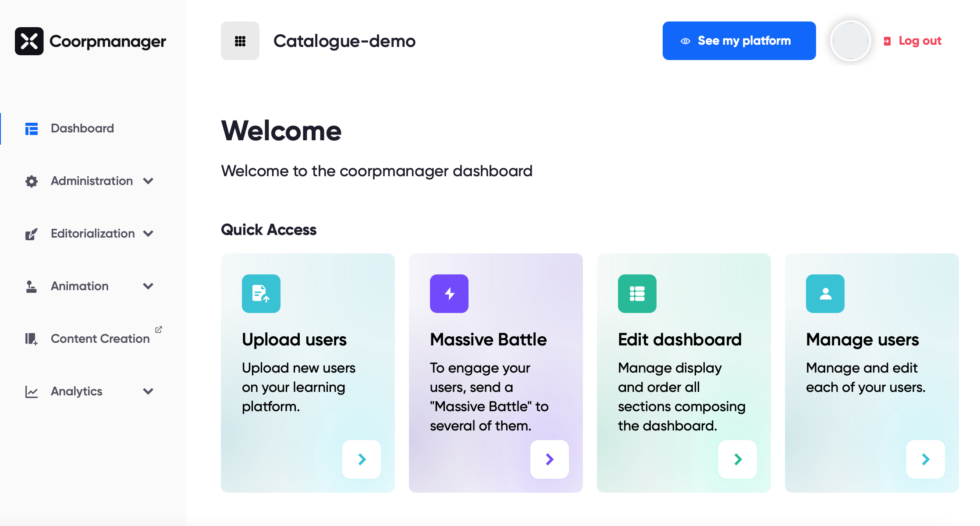The image size is (980, 526).
Task: Click the See my platform button
Action: pyautogui.click(x=739, y=41)
